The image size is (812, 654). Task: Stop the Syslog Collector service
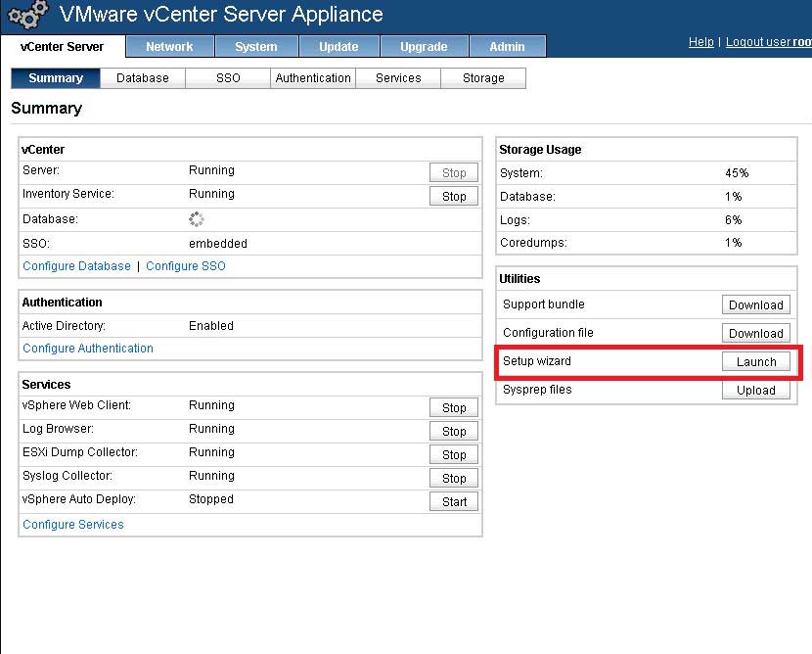454,478
